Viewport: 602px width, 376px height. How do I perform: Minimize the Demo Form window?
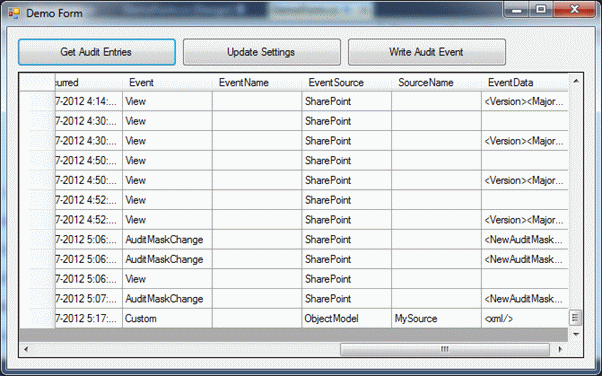tap(517, 10)
